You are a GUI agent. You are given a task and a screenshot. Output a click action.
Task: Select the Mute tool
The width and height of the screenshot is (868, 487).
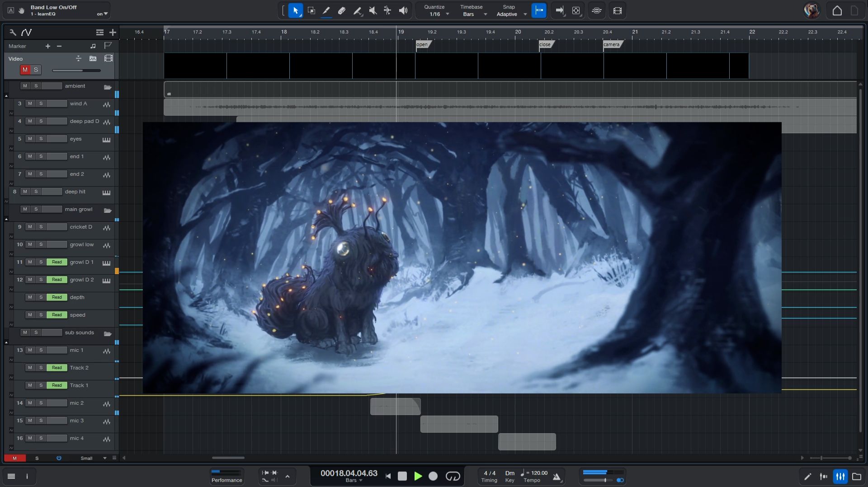(x=373, y=10)
